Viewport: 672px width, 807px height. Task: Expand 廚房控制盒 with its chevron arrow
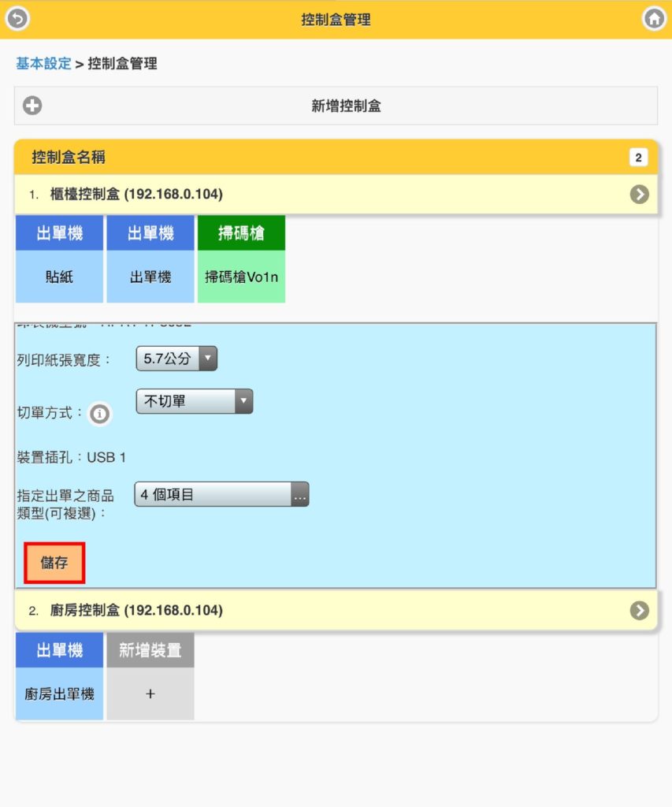(x=639, y=611)
